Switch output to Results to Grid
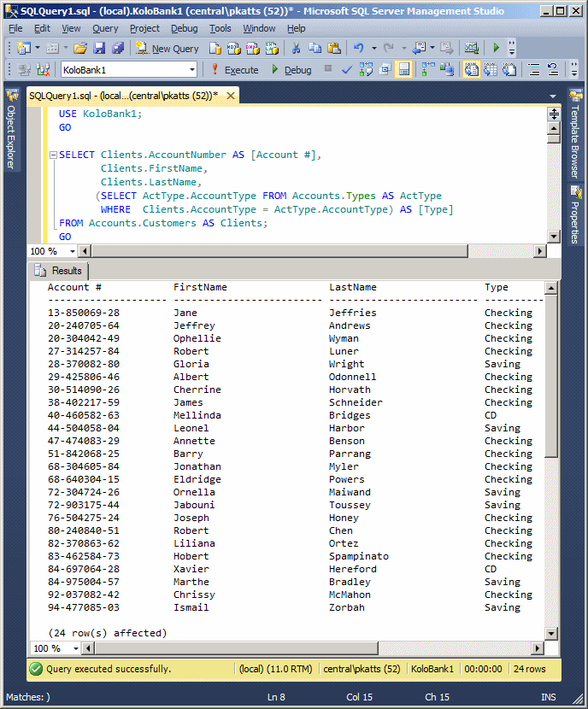This screenshot has width=588, height=709. click(491, 70)
